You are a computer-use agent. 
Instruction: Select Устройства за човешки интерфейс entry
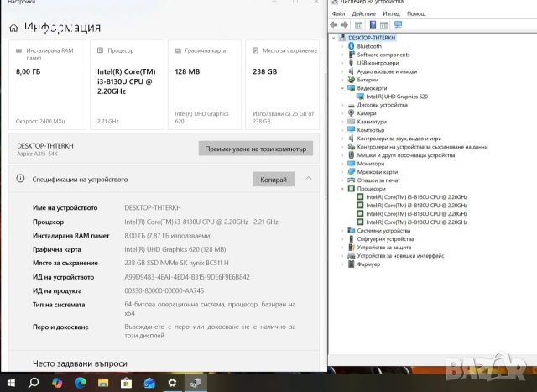point(400,256)
